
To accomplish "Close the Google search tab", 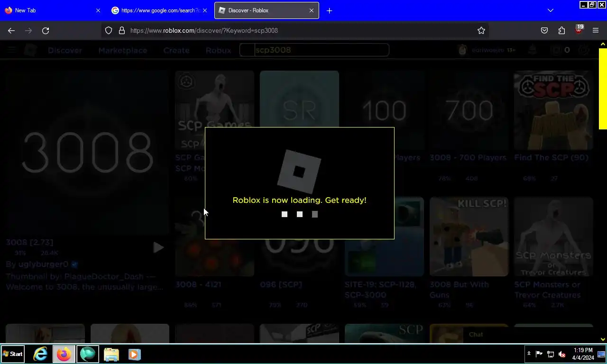I will point(205,10).
